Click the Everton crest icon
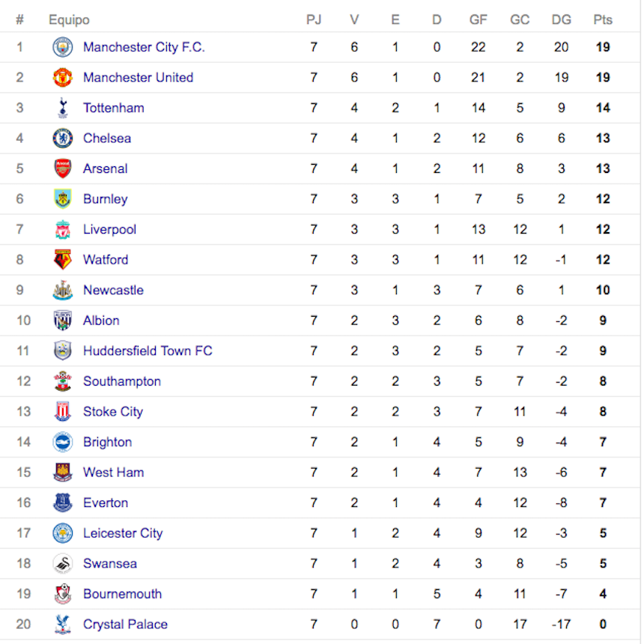 click(63, 503)
